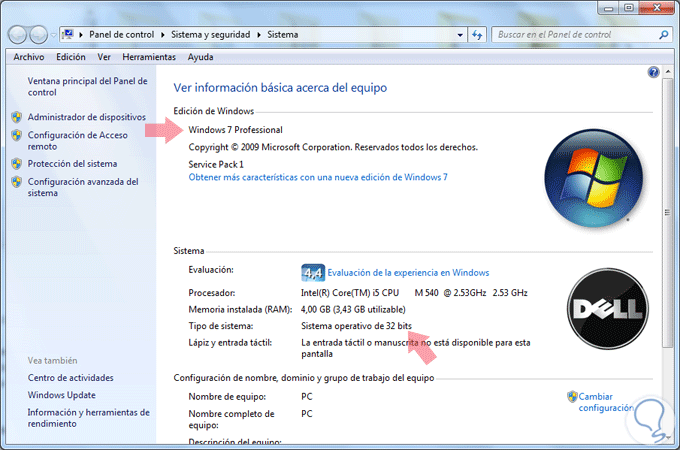The width and height of the screenshot is (680, 450).
Task: Go to Ventana principal del Panel de control
Action: 87,86
